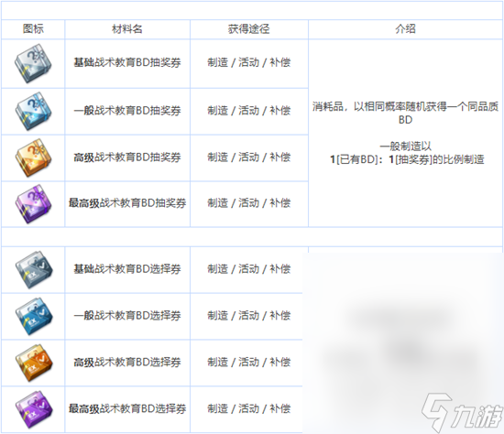Select the 材料名 column header

tap(127, 29)
